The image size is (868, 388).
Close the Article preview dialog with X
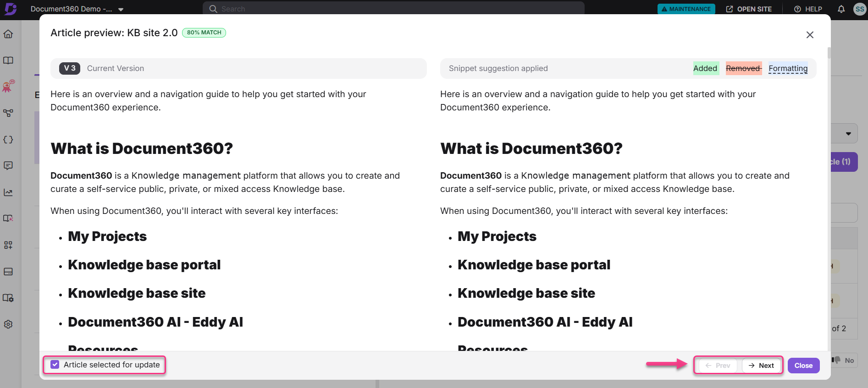point(810,35)
